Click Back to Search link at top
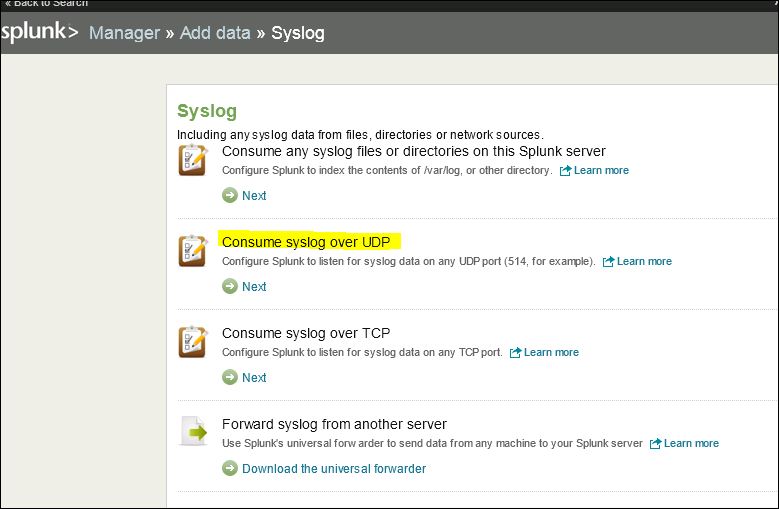Viewport: 779px width, 509px height. [x=47, y=4]
